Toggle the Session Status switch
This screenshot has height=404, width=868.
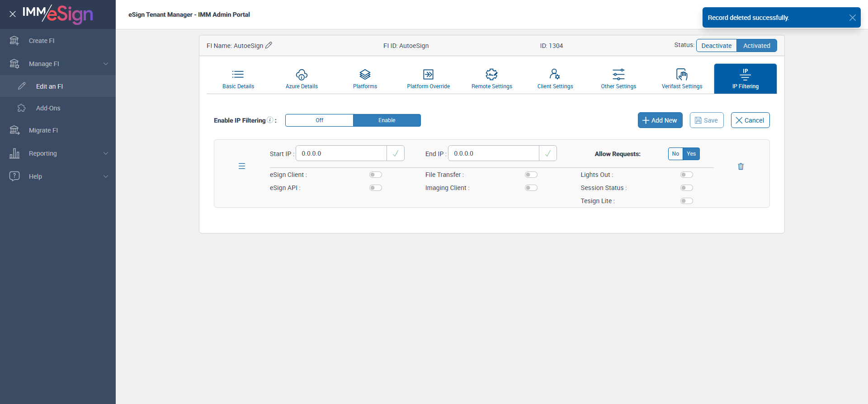point(687,188)
